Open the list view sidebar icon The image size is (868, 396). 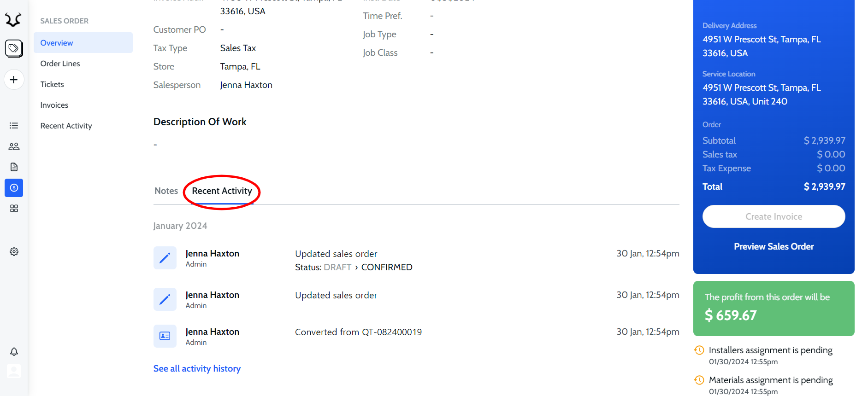(14, 126)
